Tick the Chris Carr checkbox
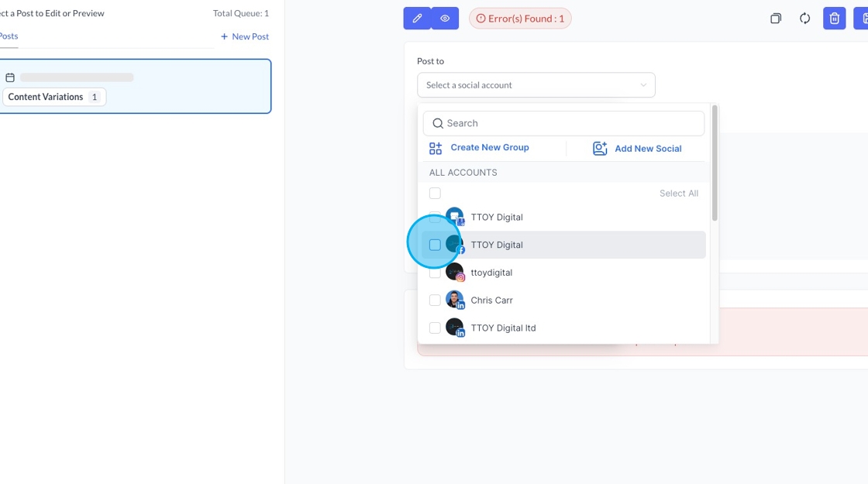Viewport: 868px width, 484px height. point(435,300)
